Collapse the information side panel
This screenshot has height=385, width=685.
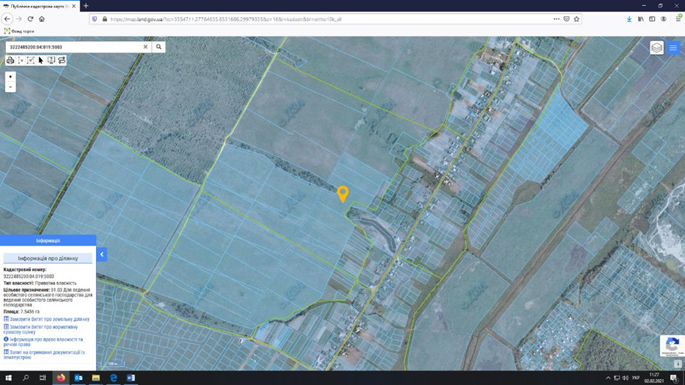coord(102,254)
